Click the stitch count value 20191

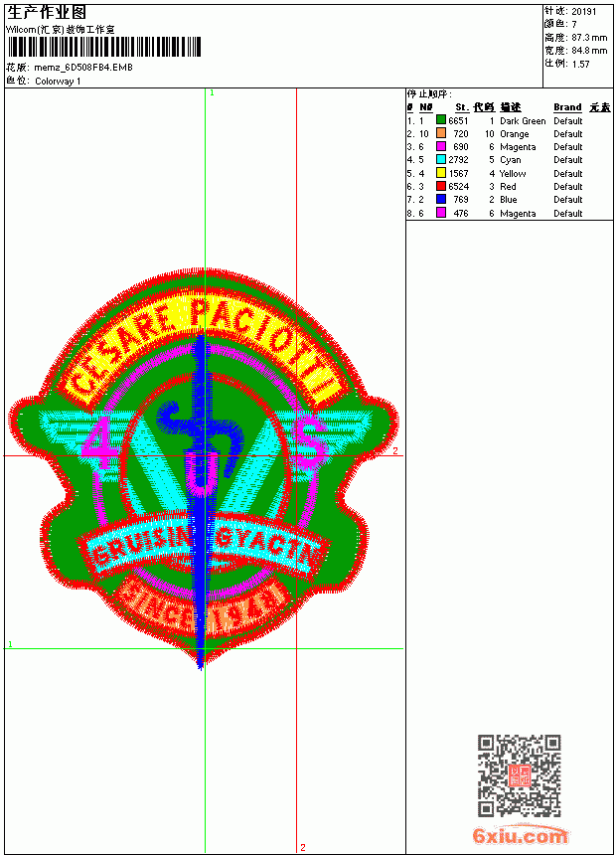584,12
